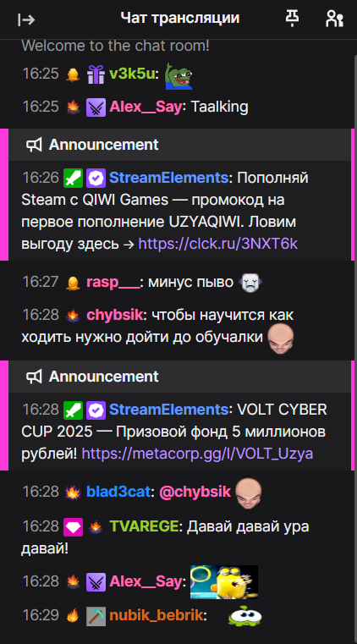The image size is (357, 644).
Task: Open the metacorp.gg VOLT_Uzya link
Action: 197,454
